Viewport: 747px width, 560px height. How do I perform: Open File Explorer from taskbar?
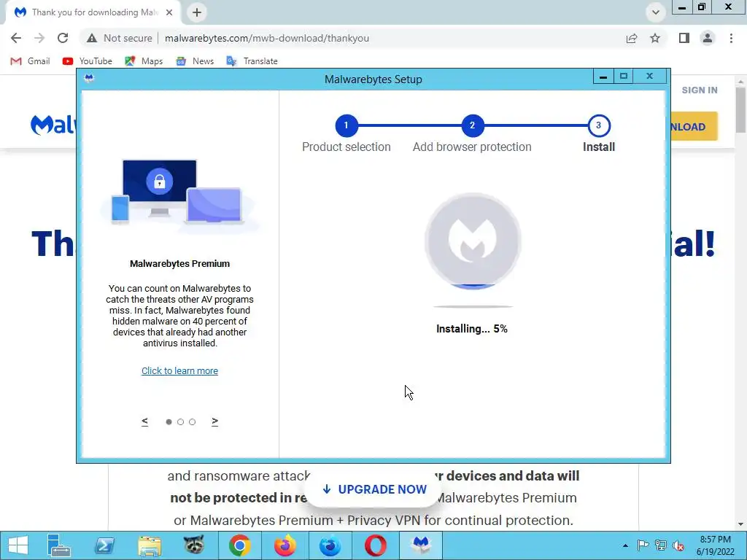point(149,545)
